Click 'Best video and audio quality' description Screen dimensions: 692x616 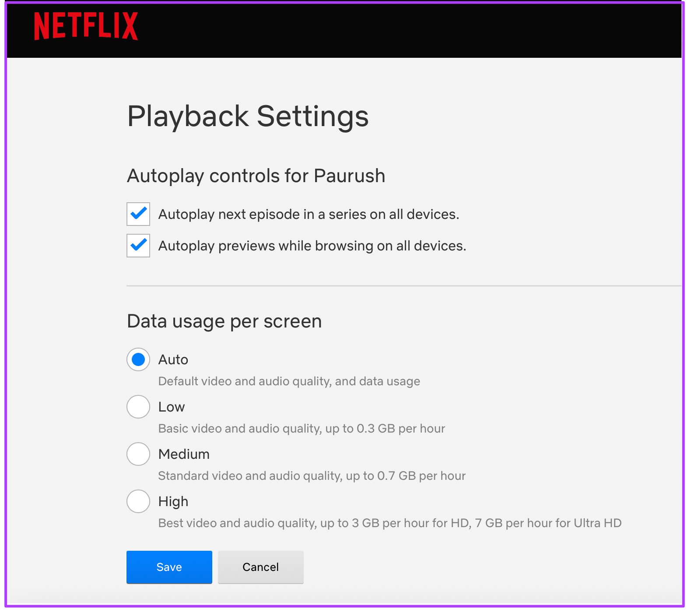pyautogui.click(x=390, y=523)
